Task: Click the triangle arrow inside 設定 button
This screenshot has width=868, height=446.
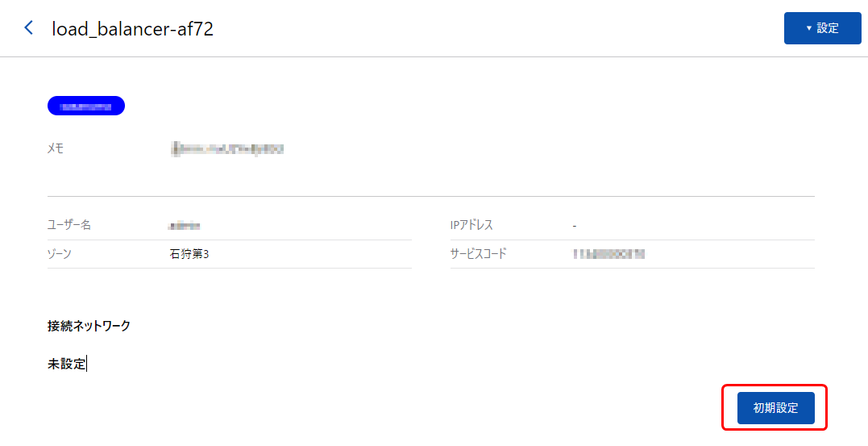Action: click(x=809, y=28)
